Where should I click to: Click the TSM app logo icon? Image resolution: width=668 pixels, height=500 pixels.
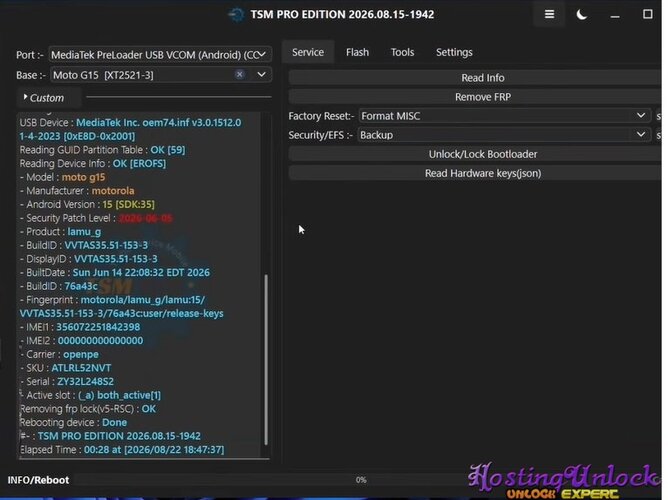[236, 15]
